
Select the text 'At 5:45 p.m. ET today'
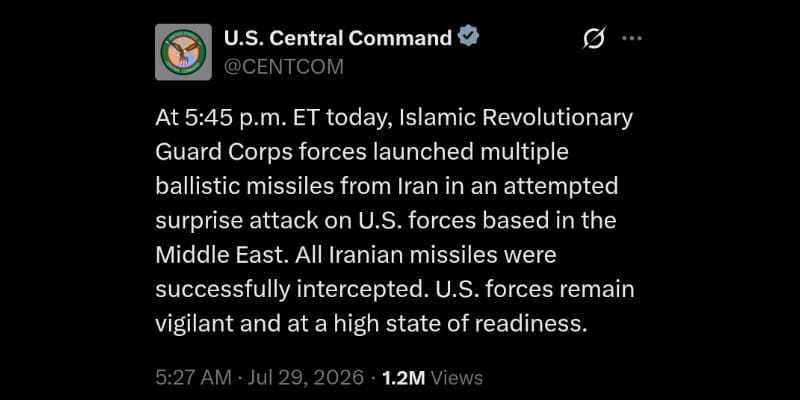tap(272, 118)
